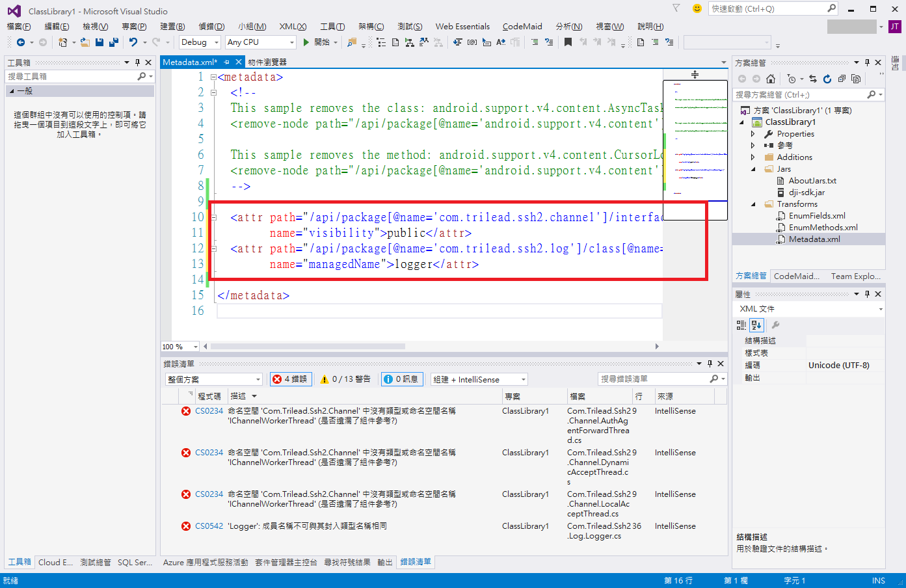The image size is (906, 588).
Task: Click error code link CS0542
Action: click(x=209, y=526)
